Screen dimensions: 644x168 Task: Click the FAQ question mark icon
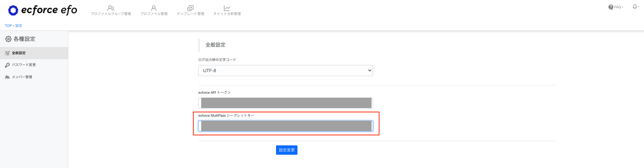pyautogui.click(x=611, y=7)
